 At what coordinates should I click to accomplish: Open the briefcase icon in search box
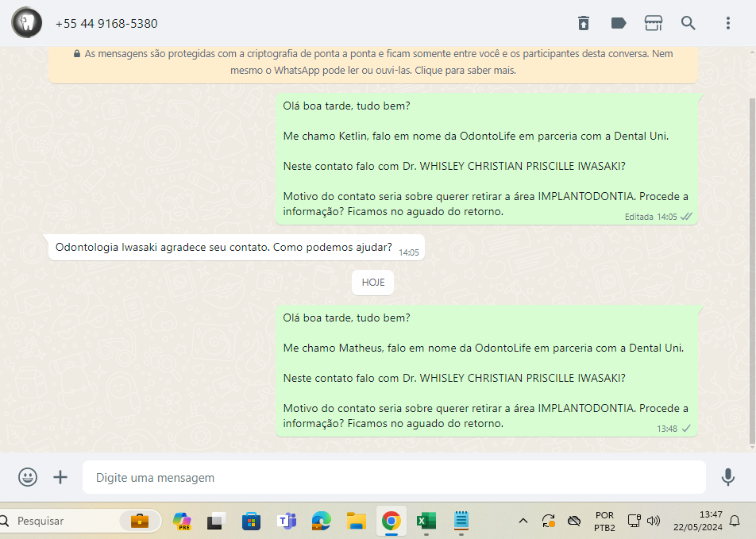(x=140, y=521)
